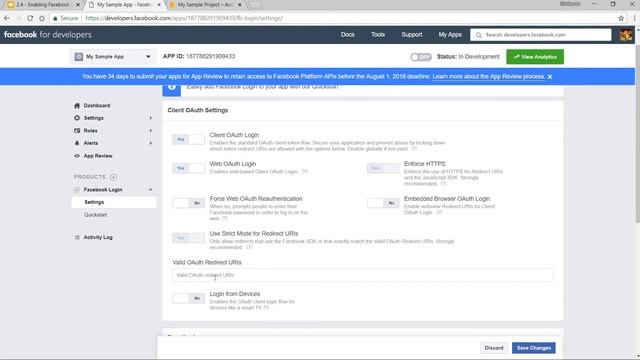This screenshot has width=640, height=360.
Task: Open the Tools menu
Action: [378, 35]
